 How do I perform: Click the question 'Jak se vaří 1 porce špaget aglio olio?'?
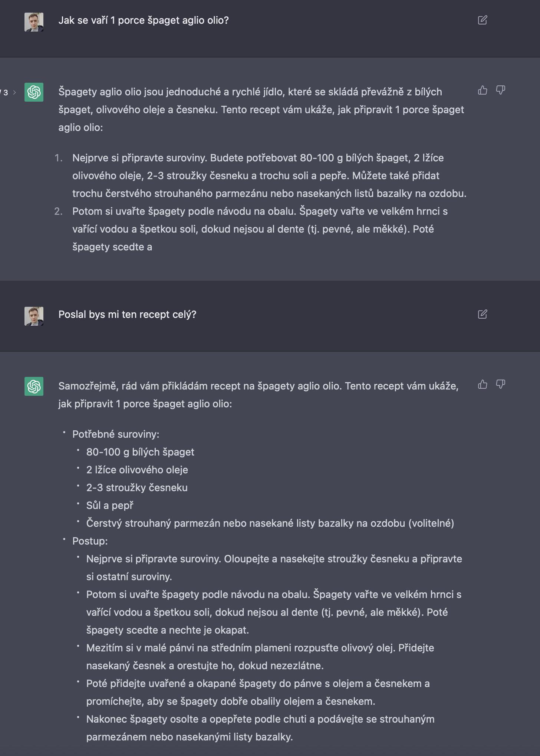[x=144, y=20]
